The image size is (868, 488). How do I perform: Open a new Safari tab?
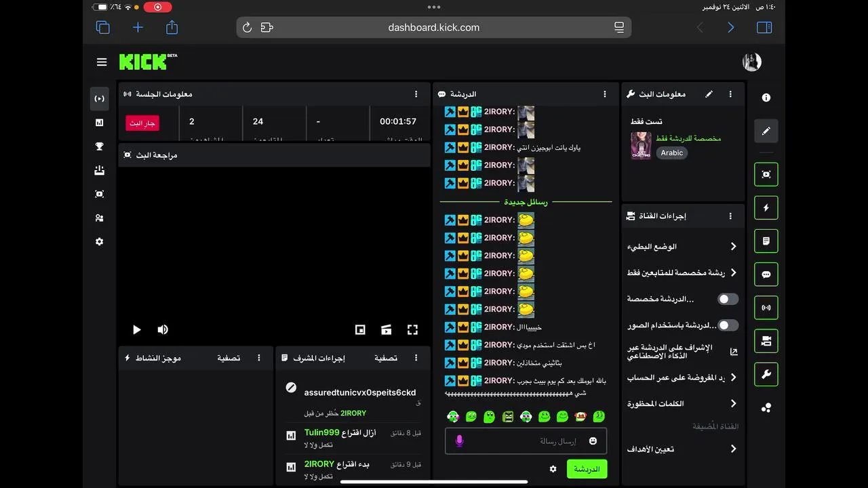138,28
